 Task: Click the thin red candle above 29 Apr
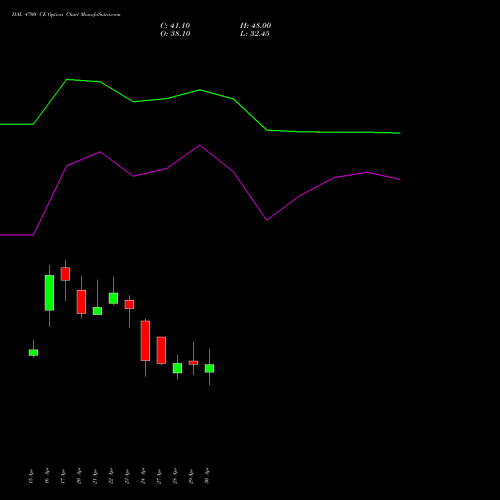click(x=193, y=363)
